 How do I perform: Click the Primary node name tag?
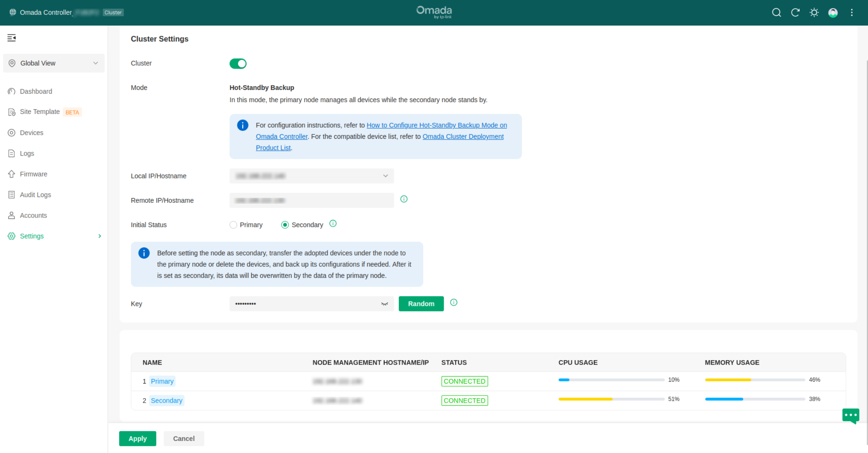(162, 381)
